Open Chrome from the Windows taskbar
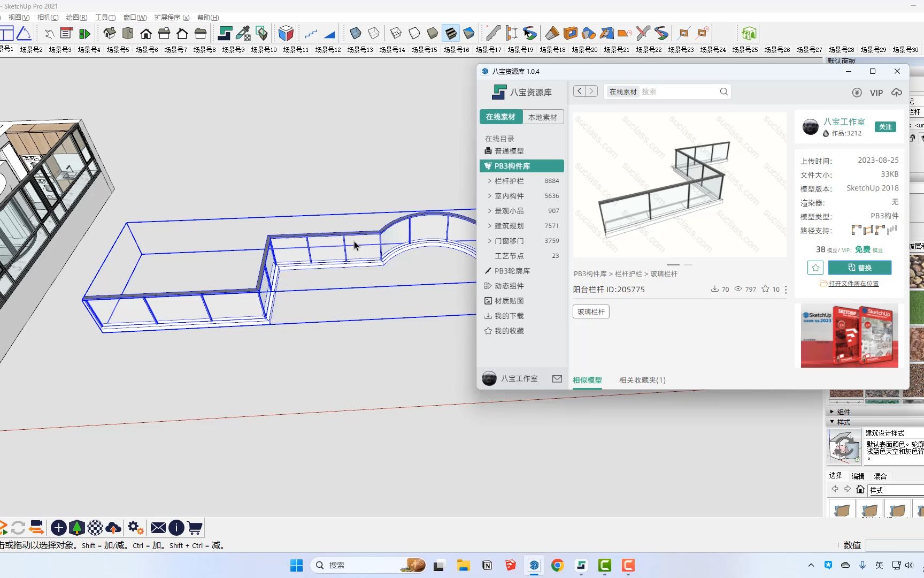924x578 pixels. click(557, 565)
